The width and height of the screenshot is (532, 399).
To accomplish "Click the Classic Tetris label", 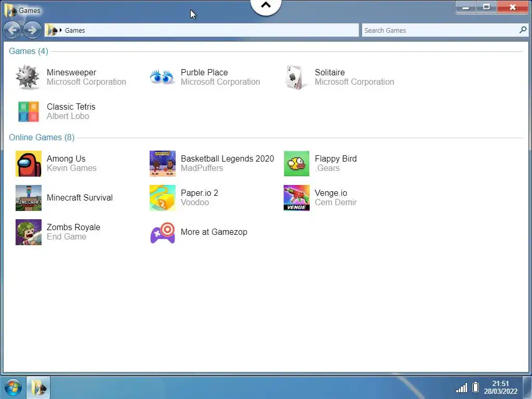I will (x=71, y=107).
